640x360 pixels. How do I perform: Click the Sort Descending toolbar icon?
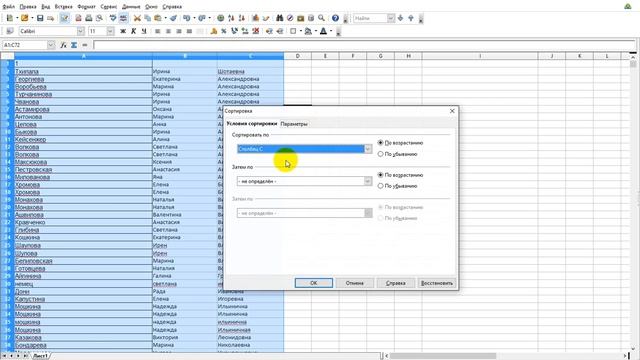242,18
